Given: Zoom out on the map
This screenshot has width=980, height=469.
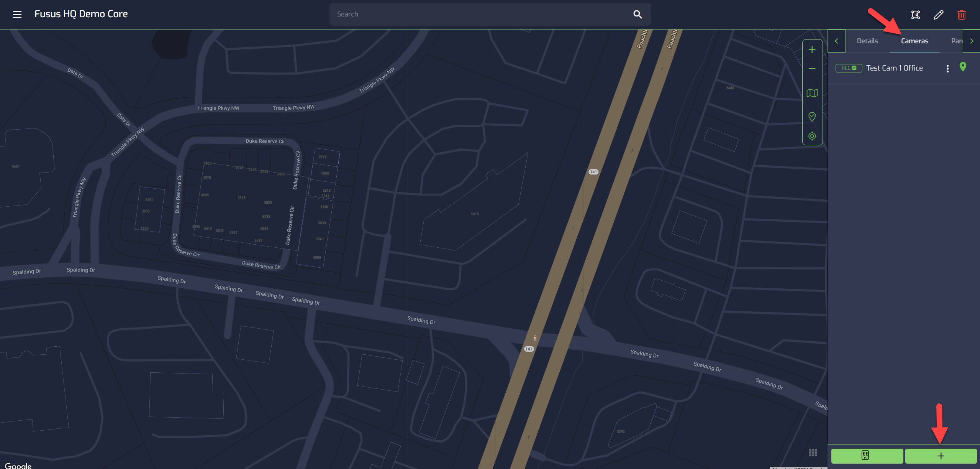Looking at the screenshot, I should (812, 69).
